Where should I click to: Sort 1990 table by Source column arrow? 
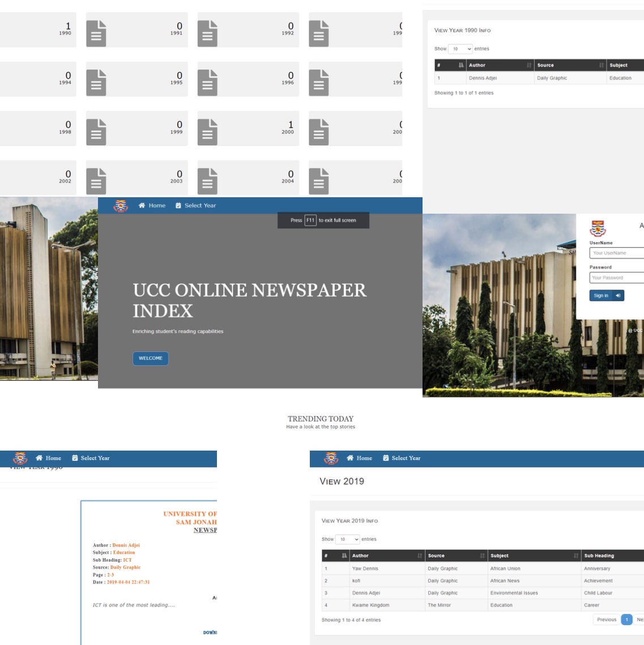point(602,65)
